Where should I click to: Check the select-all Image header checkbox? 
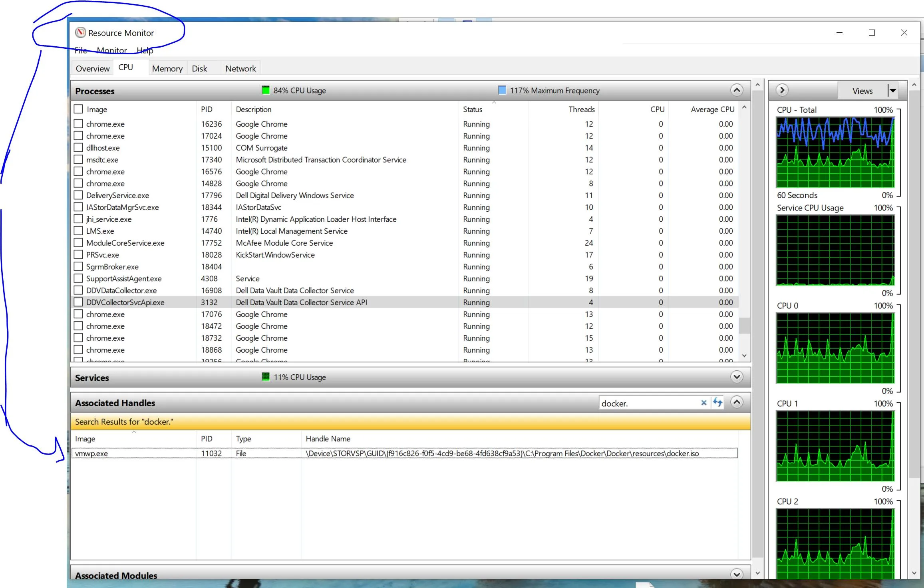(78, 109)
